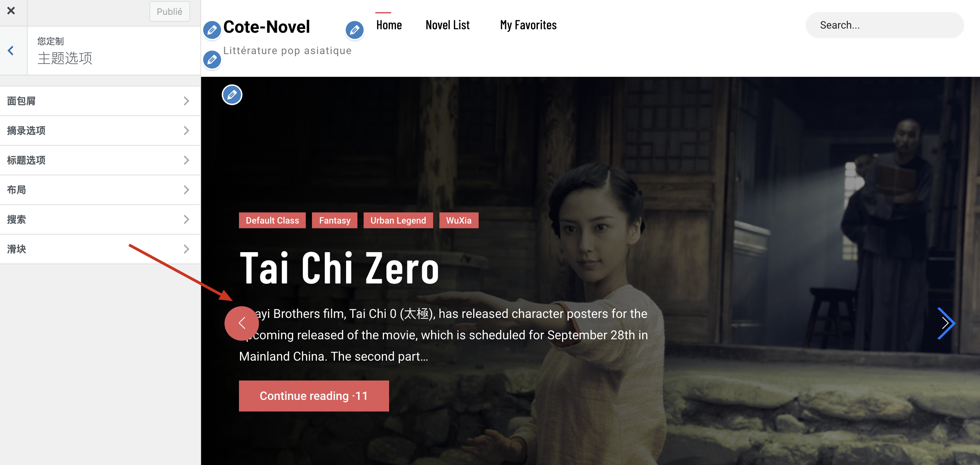Open the 搜索 settings section
The height and width of the screenshot is (465, 980).
[x=101, y=219]
